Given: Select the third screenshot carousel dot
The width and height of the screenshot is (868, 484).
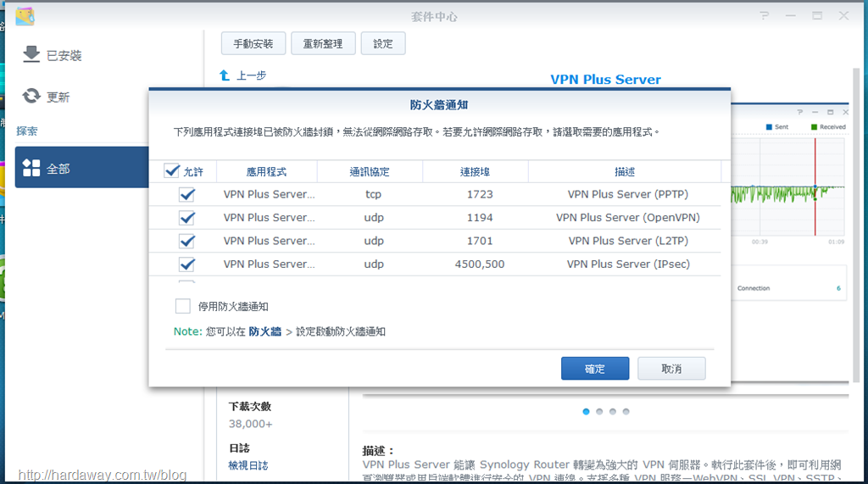Looking at the screenshot, I should [612, 411].
